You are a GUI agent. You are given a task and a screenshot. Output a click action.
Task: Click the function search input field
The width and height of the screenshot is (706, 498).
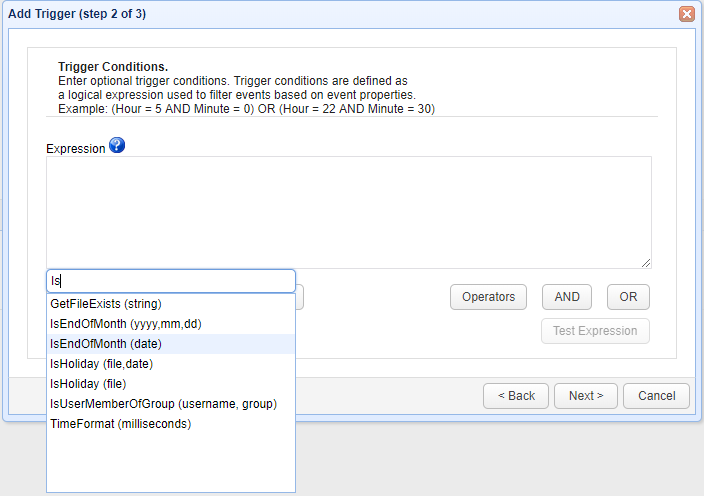[171, 281]
